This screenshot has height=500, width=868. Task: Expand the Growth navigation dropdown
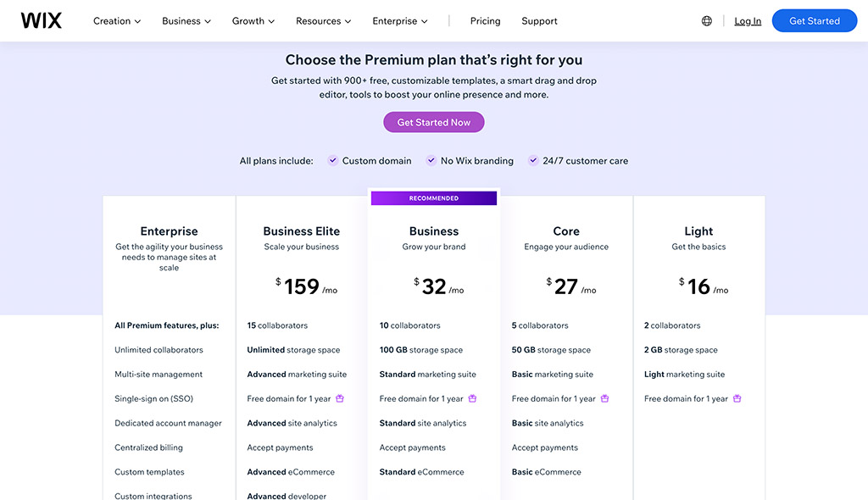tap(253, 20)
